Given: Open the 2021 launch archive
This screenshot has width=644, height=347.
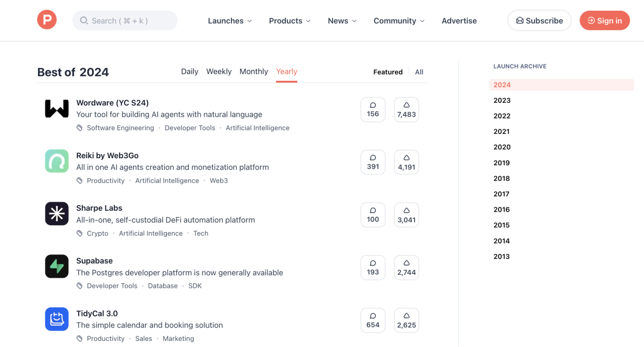Looking at the screenshot, I should (x=502, y=132).
